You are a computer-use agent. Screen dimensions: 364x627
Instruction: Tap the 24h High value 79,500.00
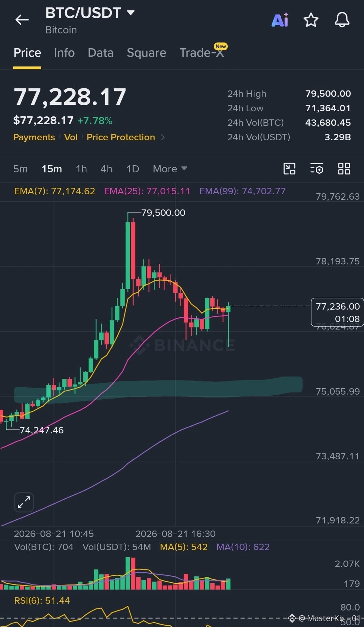pyautogui.click(x=328, y=94)
